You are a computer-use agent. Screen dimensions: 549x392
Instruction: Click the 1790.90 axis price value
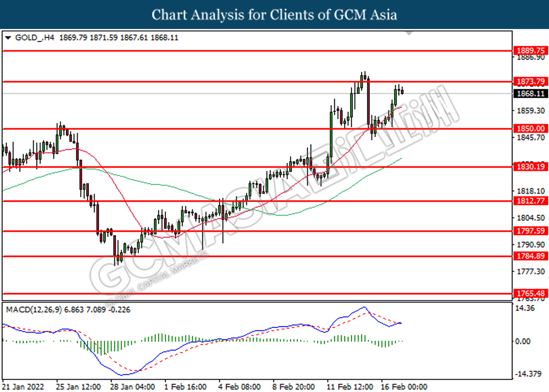(531, 244)
